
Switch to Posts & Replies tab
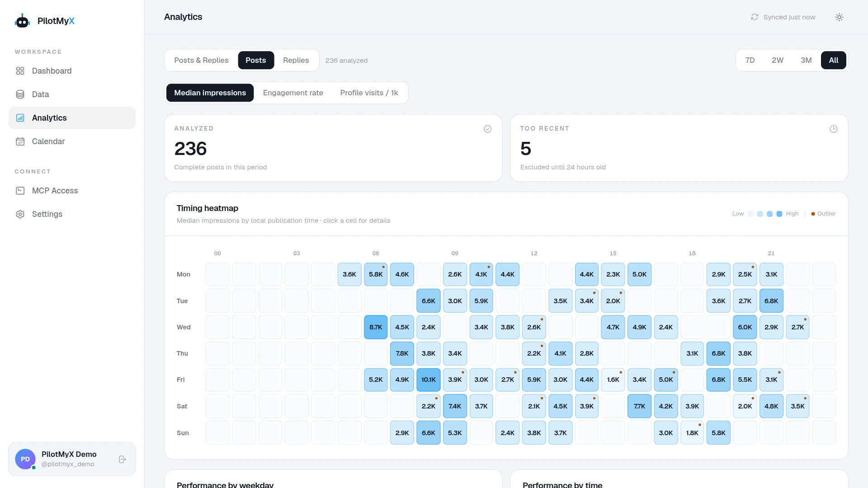pyautogui.click(x=202, y=61)
